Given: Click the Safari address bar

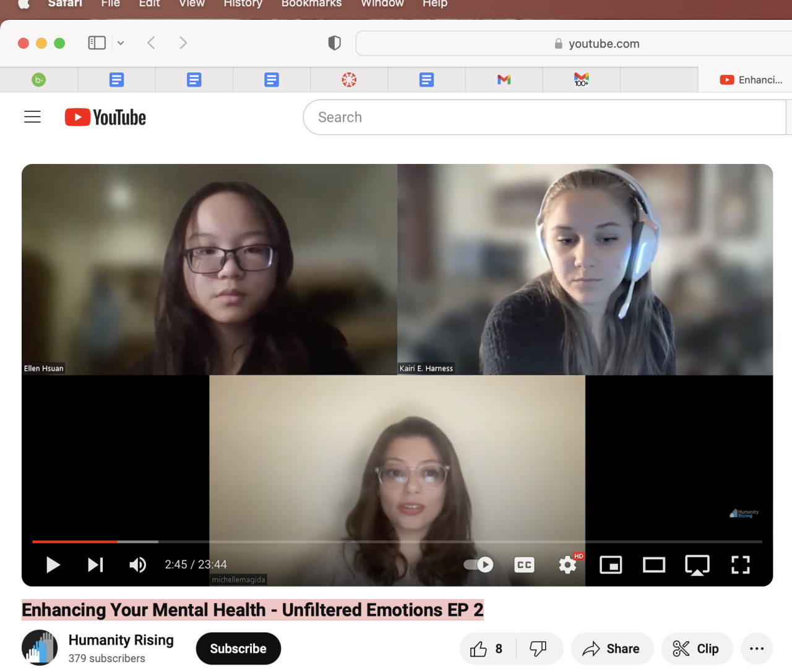Looking at the screenshot, I should tap(575, 43).
